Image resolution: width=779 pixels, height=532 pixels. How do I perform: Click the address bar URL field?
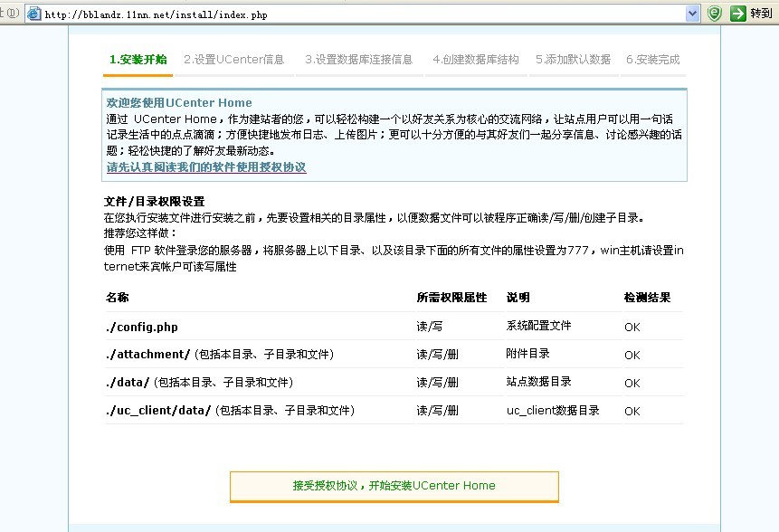coord(363,14)
